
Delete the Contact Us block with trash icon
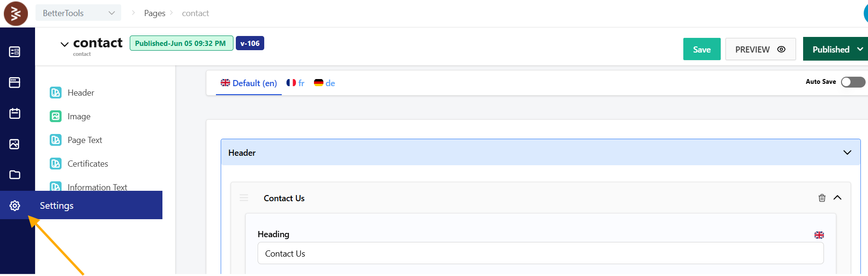click(822, 198)
